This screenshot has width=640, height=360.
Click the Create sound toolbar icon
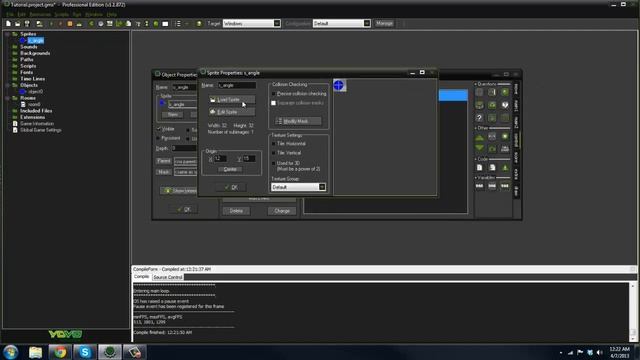(100, 24)
